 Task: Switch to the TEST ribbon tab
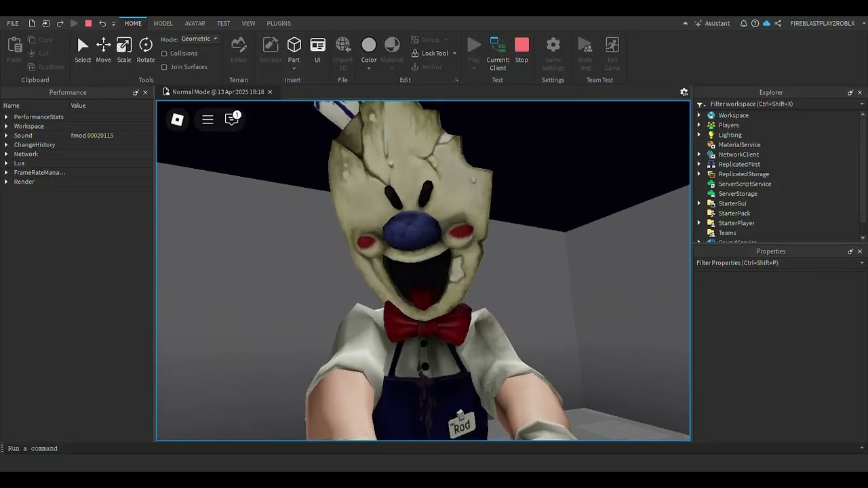pos(223,23)
